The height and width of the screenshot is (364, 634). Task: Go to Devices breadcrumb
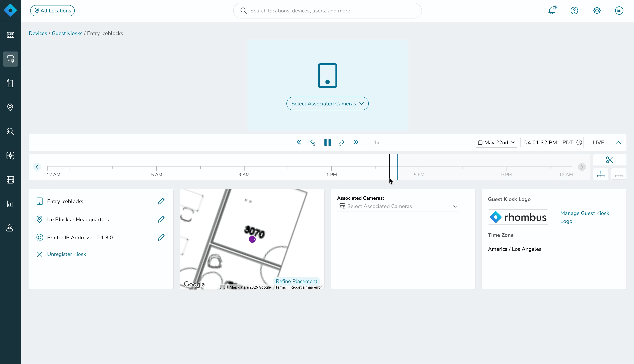[x=38, y=33]
